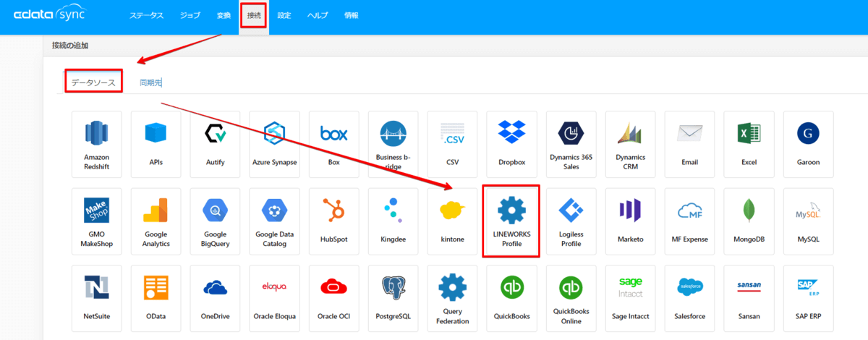Viewport: 868px width, 340px height.
Task: Select Azure Synapse data source
Action: coord(275,143)
